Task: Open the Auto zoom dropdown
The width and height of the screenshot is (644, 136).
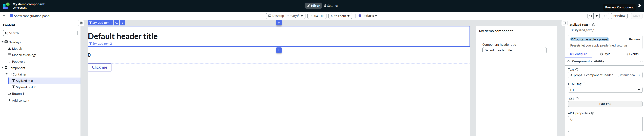Action: click(340, 16)
